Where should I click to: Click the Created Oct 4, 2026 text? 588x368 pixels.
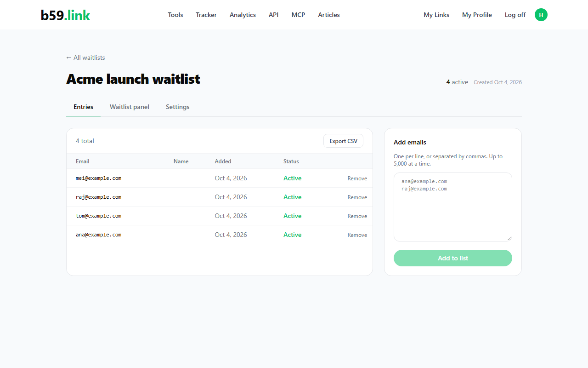498,82
